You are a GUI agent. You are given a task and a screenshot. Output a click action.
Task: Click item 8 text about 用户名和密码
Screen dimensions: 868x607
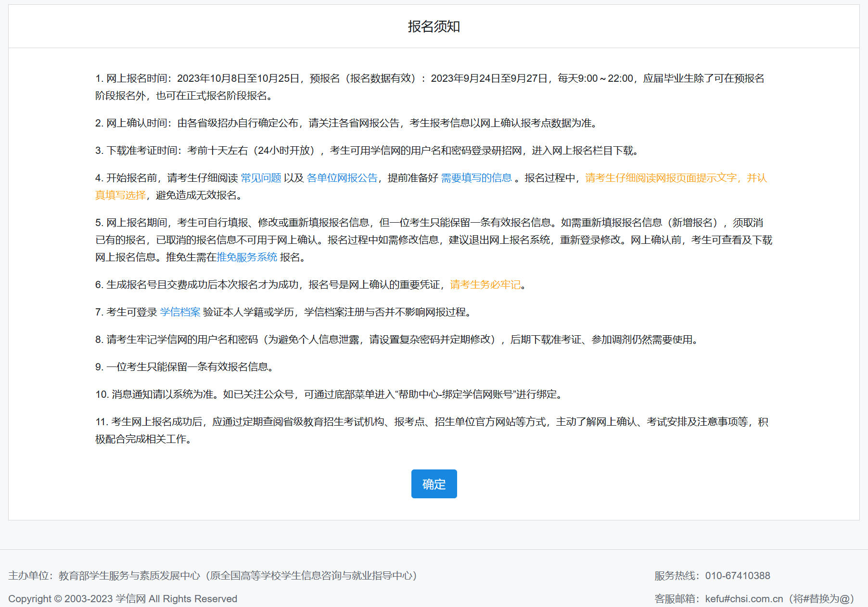point(397,340)
